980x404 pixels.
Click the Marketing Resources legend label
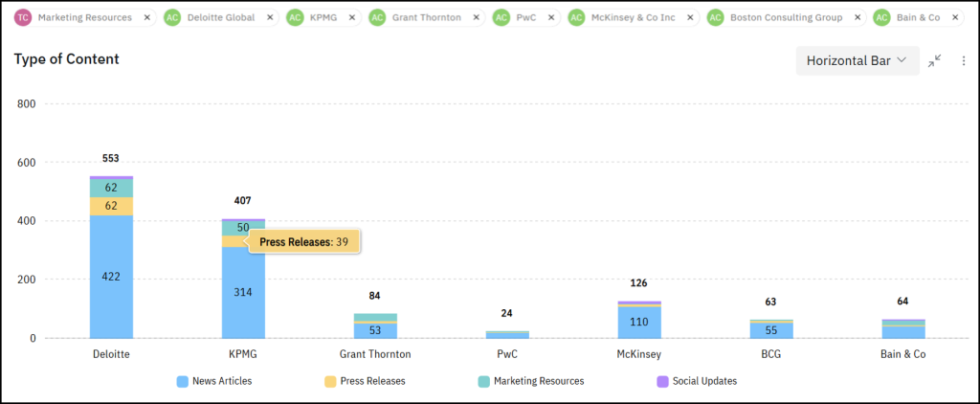(x=539, y=381)
